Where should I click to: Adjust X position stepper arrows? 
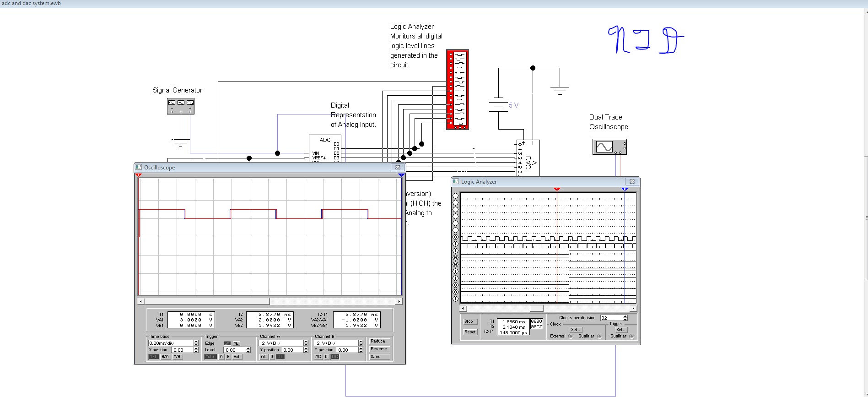[196, 350]
